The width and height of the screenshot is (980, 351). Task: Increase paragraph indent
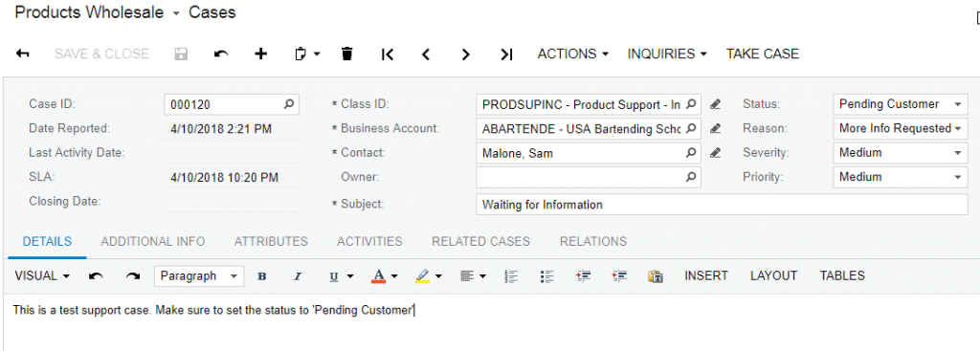[x=583, y=276]
